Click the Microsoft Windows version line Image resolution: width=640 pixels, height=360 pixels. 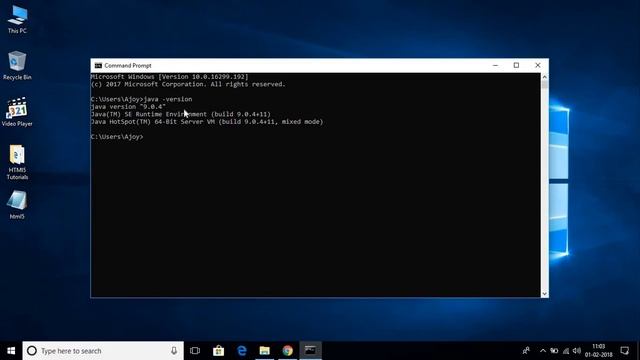click(x=169, y=77)
